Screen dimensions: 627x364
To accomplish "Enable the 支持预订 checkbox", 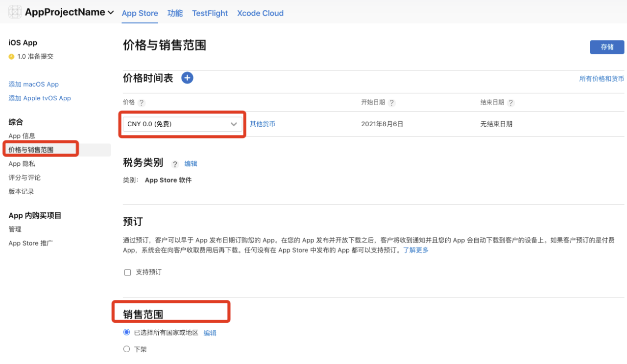I will (x=127, y=273).
